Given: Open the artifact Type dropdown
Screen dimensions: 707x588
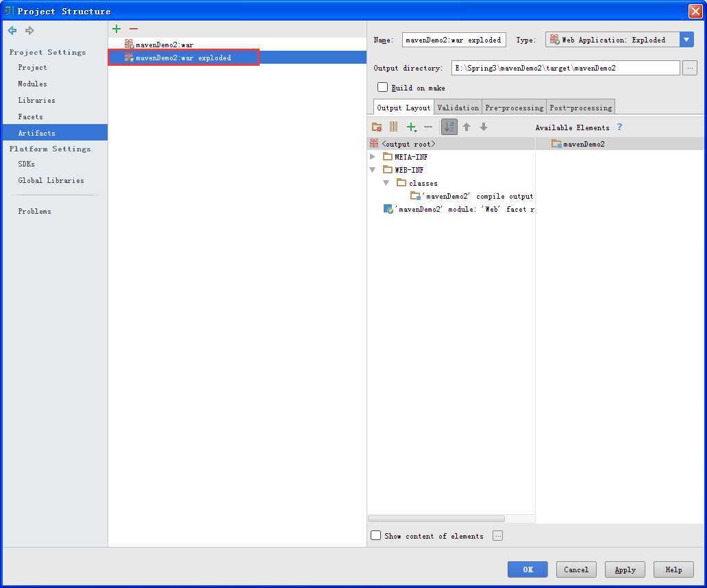Looking at the screenshot, I should click(686, 40).
